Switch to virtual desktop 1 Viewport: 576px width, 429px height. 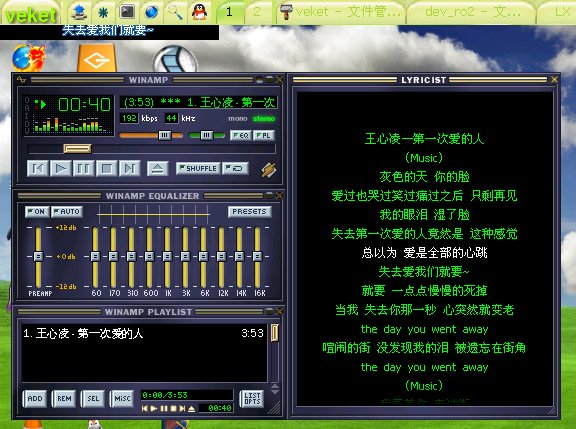pyautogui.click(x=230, y=12)
